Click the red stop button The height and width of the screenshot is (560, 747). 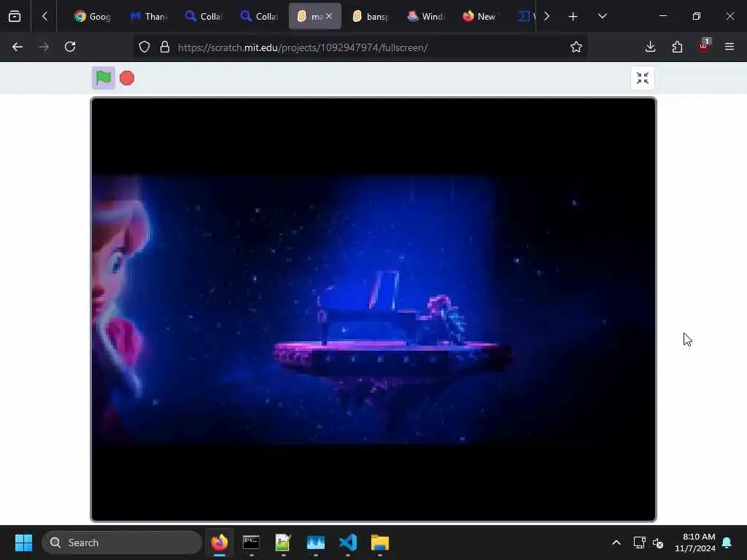[127, 78]
